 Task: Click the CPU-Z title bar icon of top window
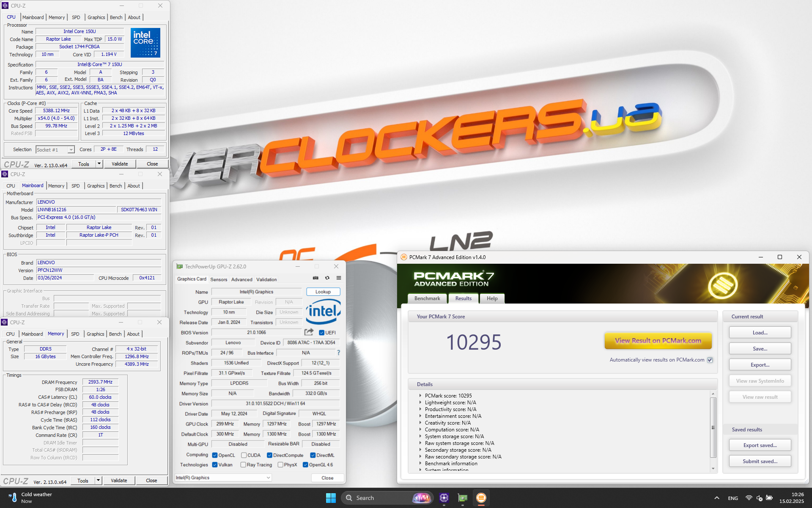5,6
